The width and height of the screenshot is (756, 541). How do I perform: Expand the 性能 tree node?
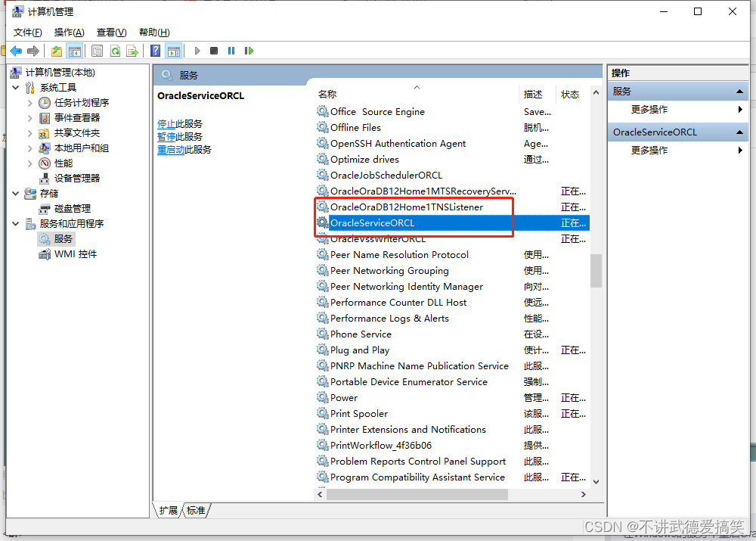30,163
